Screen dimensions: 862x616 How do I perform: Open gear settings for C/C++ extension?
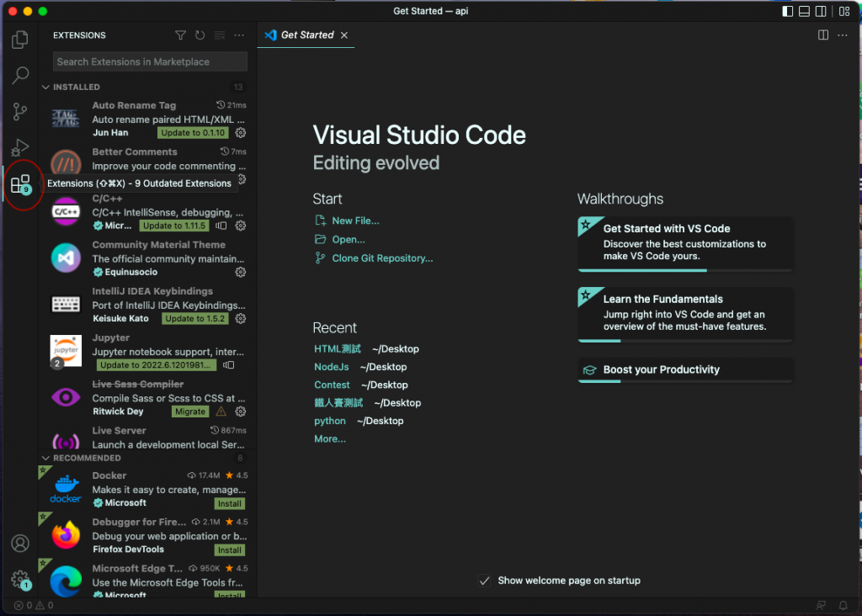240,226
